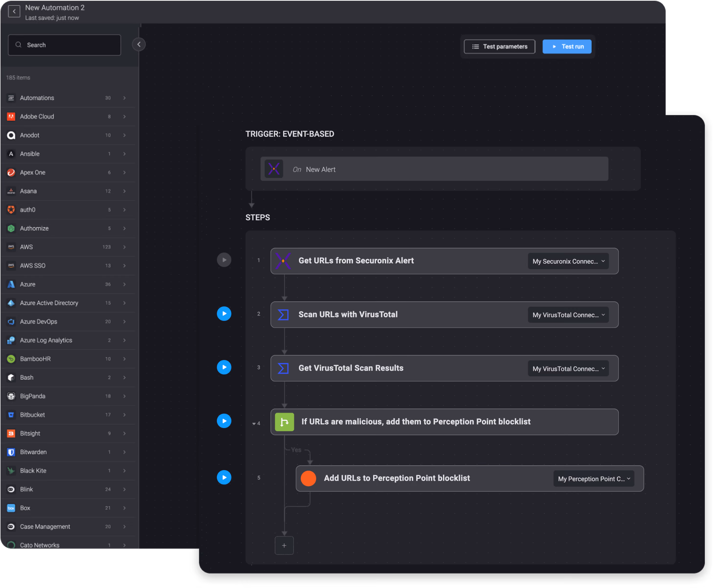Open the Black Kite sidebar item
Viewport: 716px width, 588px height.
pyautogui.click(x=68, y=470)
